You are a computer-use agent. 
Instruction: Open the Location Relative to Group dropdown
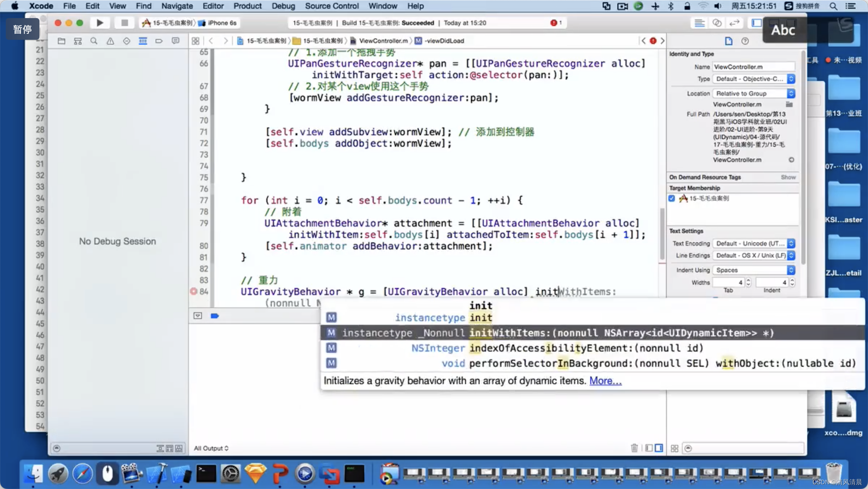pos(754,94)
